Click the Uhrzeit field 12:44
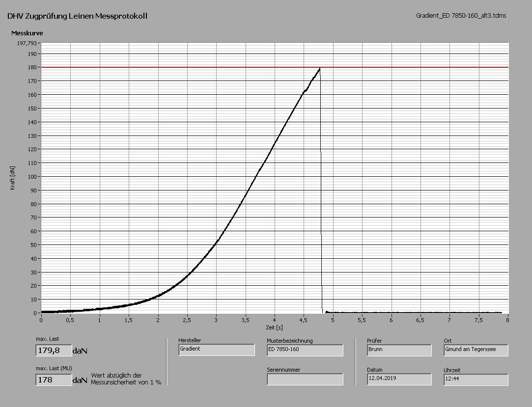532x407 pixels. point(476,380)
